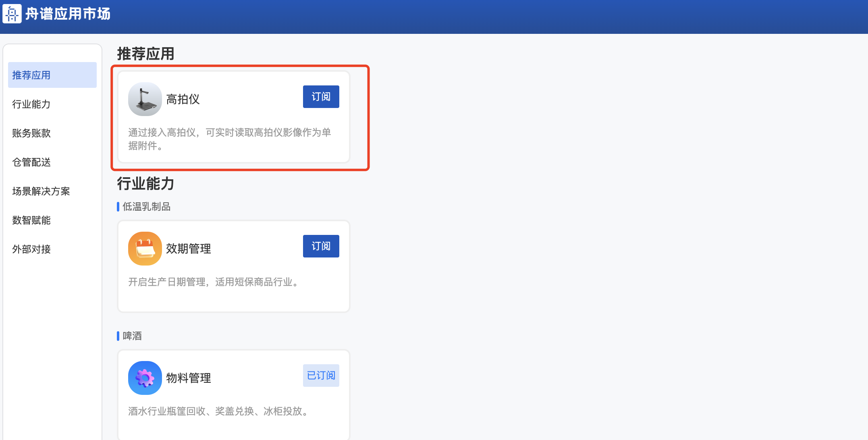Click the 低温乳制品 subsection label

(146, 207)
